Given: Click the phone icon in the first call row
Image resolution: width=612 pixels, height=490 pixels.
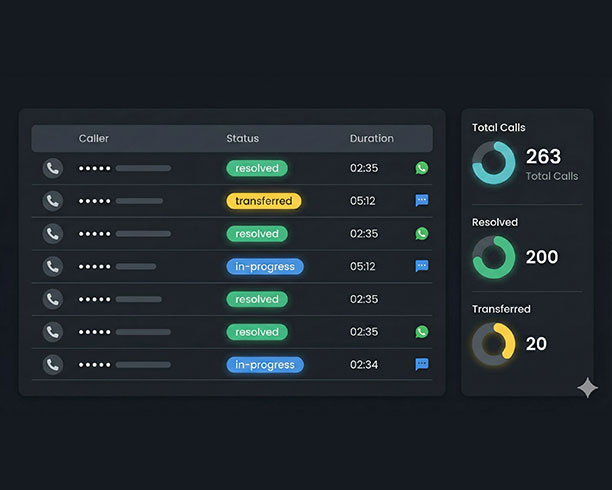Looking at the screenshot, I should 53,168.
